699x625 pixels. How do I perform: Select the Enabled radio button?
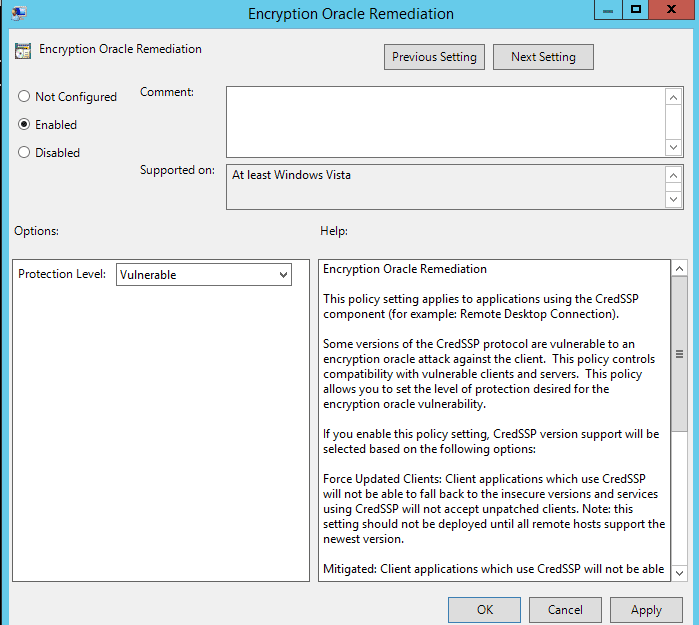click(24, 124)
